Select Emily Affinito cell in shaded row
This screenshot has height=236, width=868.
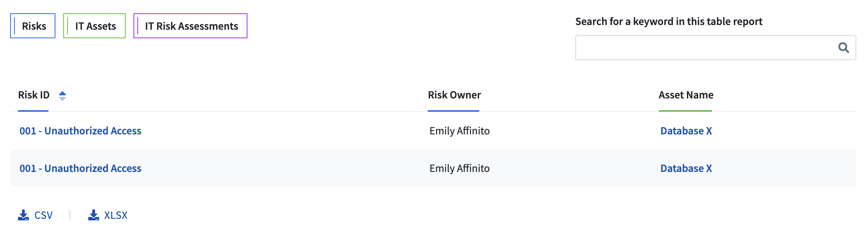pyautogui.click(x=459, y=168)
